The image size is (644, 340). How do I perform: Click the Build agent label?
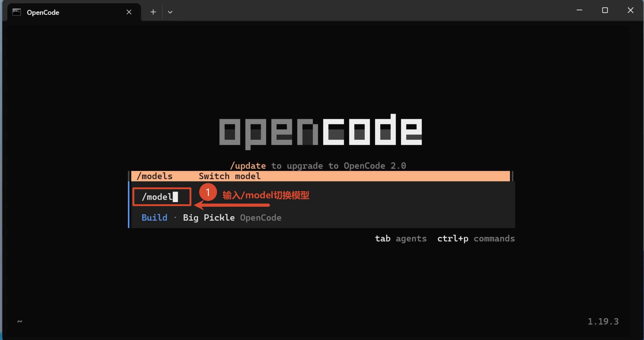click(154, 218)
